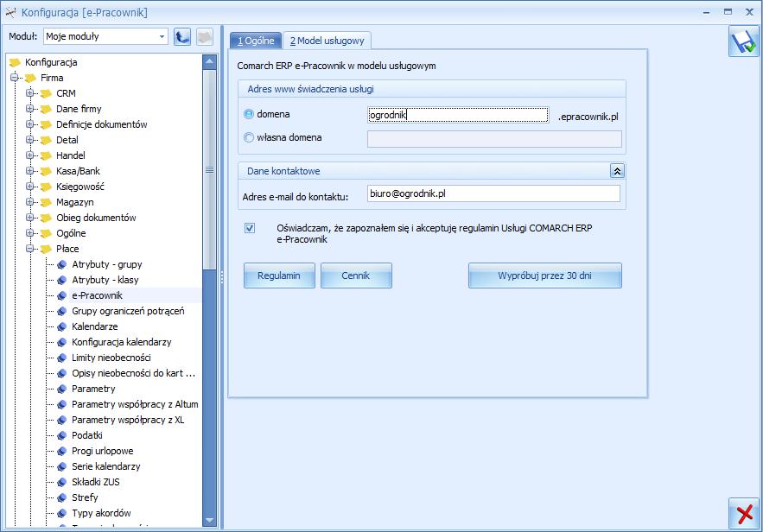The height and width of the screenshot is (532, 763).
Task: Click the Magazyn folder icon
Action: point(46,203)
